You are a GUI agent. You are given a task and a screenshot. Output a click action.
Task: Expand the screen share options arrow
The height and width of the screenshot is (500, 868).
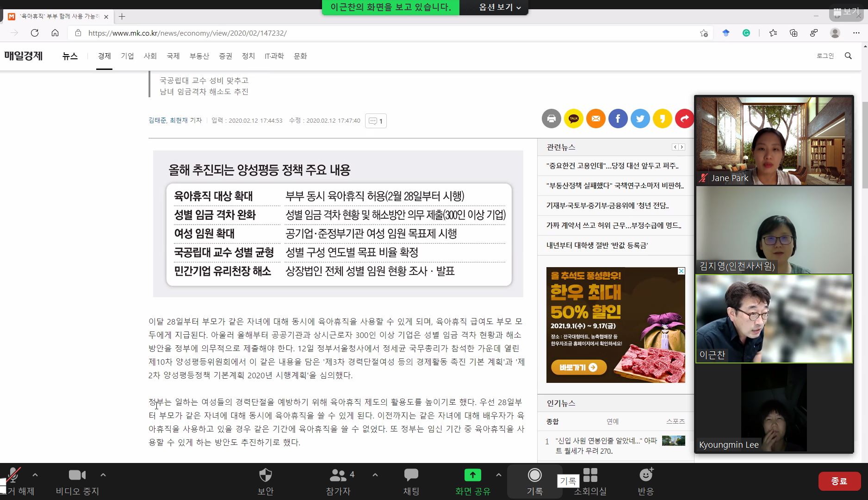coord(498,475)
